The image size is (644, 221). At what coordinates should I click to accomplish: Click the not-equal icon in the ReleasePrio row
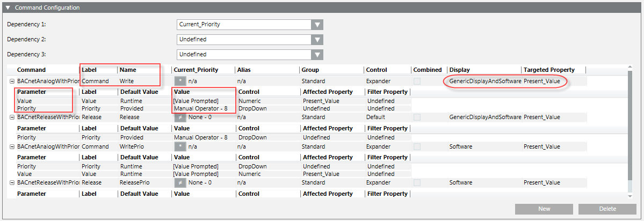(x=180, y=183)
